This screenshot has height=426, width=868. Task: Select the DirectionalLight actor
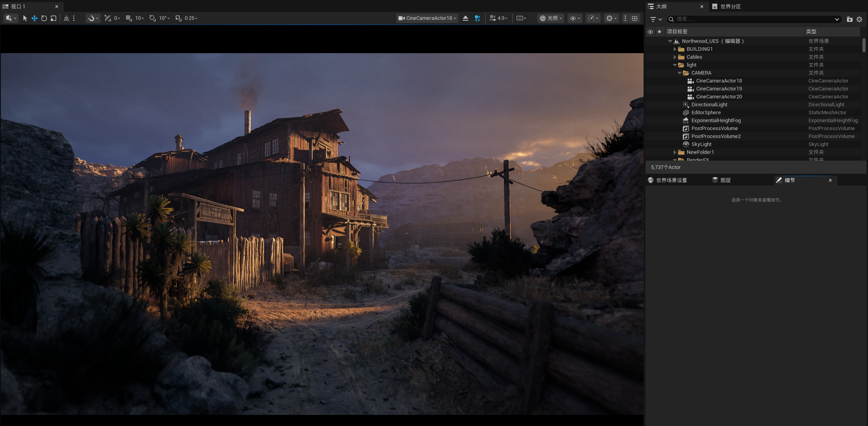coord(753,105)
